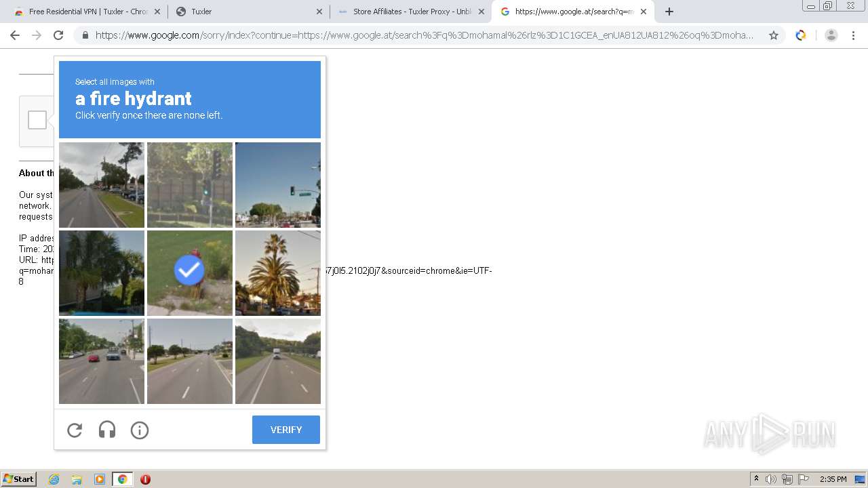Open the colorful extension icon in toolbar

[x=801, y=35]
